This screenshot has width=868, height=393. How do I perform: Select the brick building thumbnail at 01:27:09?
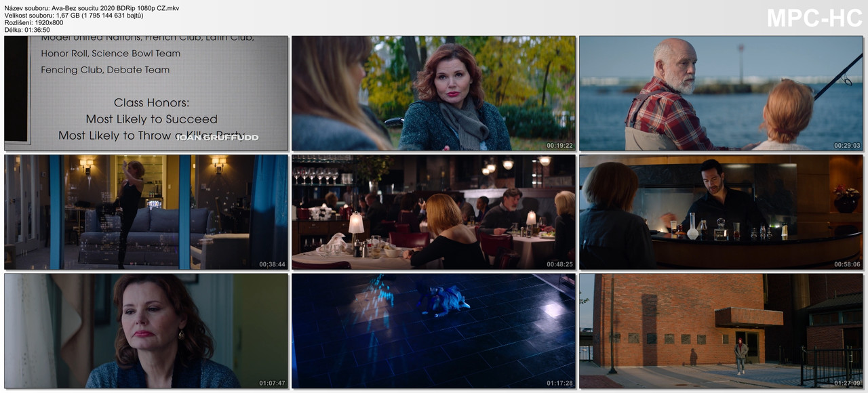721,331
